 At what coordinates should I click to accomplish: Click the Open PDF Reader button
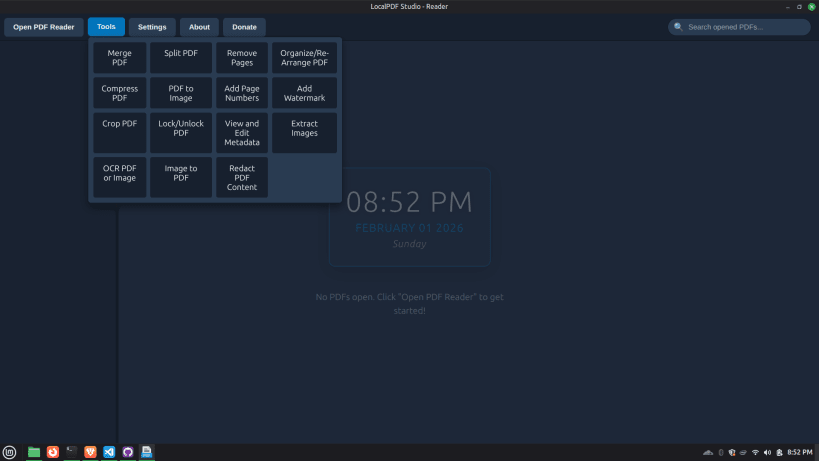(x=44, y=27)
